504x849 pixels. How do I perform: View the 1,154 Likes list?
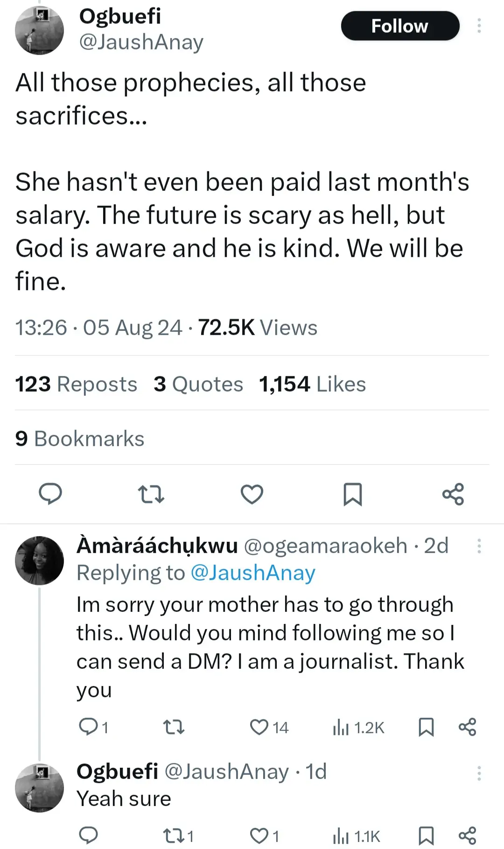point(312,384)
